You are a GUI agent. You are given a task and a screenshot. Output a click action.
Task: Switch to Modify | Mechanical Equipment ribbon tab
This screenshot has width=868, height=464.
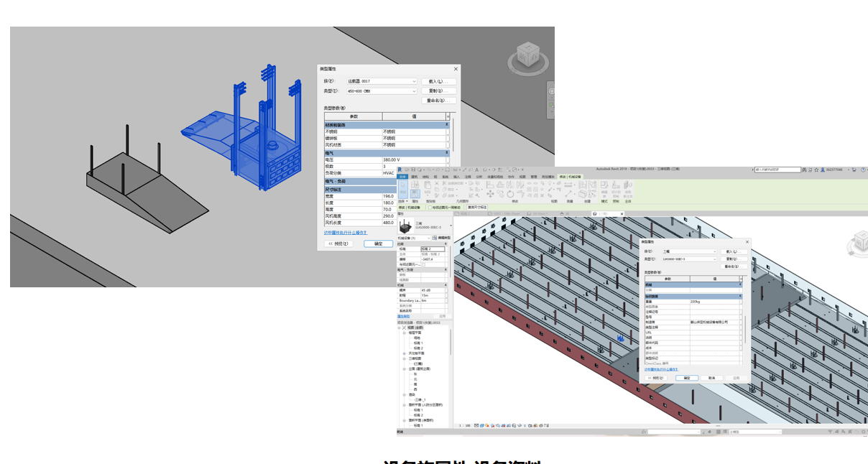coord(570,177)
